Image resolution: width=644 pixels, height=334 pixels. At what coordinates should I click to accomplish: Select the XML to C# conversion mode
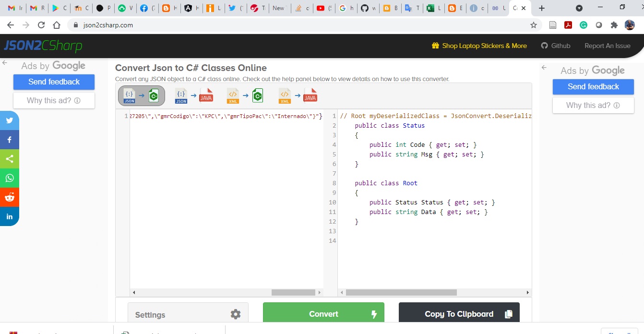tap(245, 95)
